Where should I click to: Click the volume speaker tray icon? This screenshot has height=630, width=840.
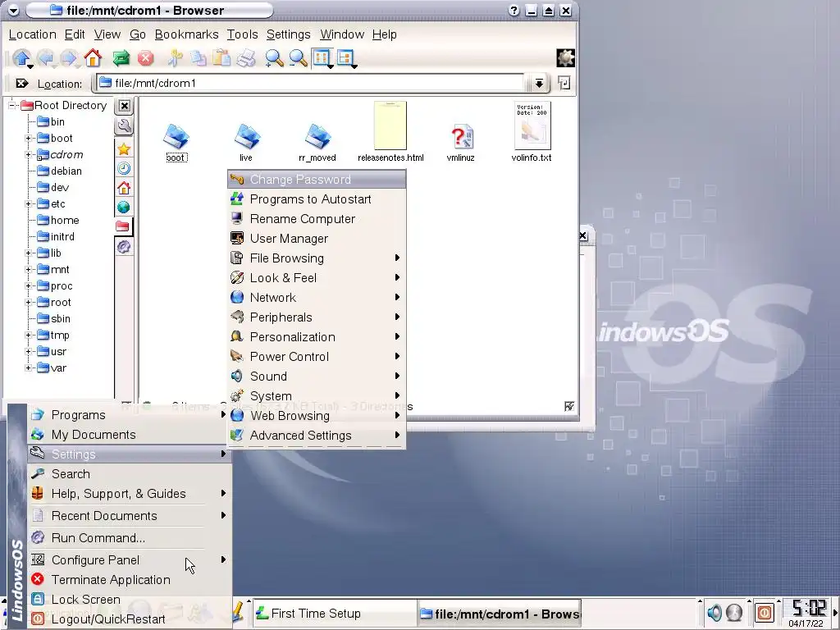tap(714, 612)
